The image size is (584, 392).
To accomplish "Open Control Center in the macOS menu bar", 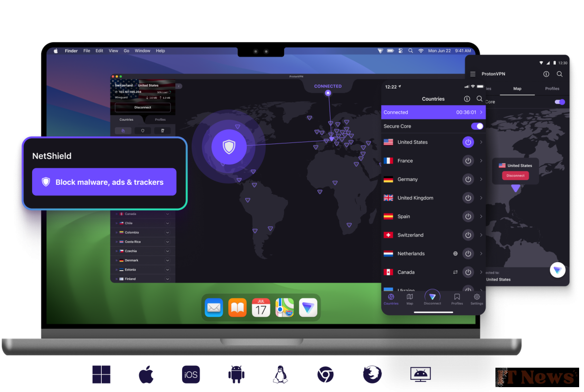I will pyautogui.click(x=401, y=51).
